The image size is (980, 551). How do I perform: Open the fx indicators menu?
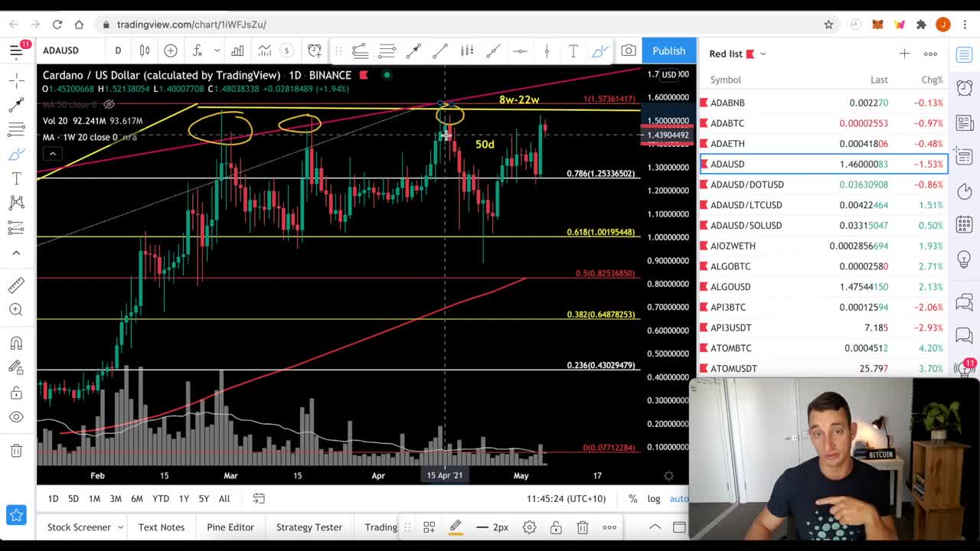pos(198,51)
